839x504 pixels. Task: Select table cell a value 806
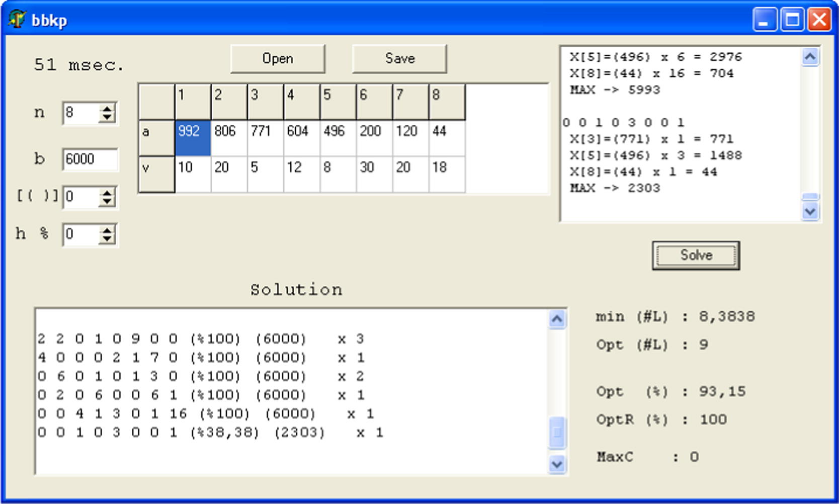click(229, 138)
